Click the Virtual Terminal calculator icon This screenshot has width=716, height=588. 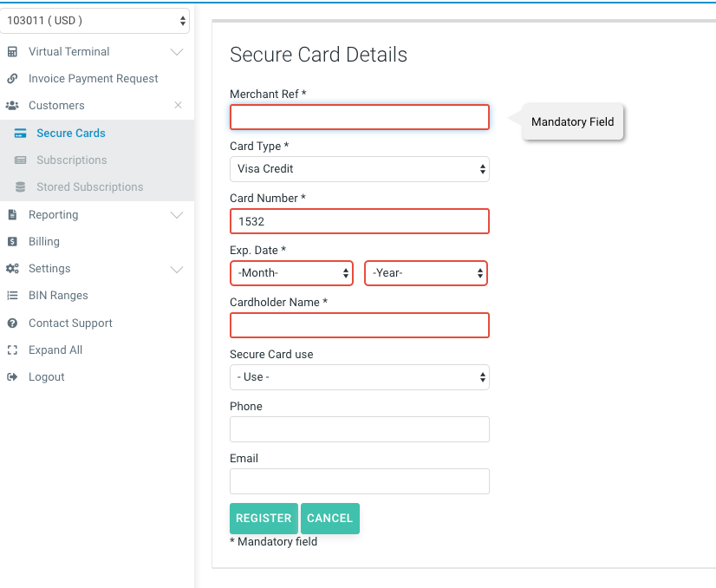pyautogui.click(x=12, y=52)
